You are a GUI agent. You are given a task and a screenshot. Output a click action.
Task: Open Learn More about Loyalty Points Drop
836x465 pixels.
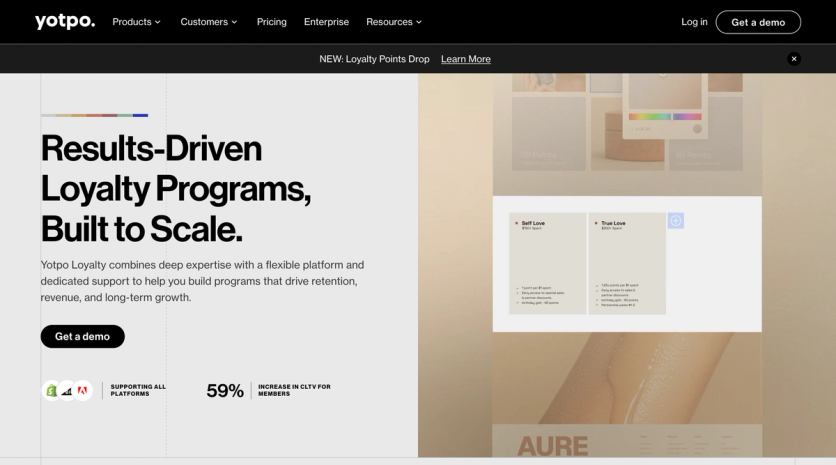point(465,59)
